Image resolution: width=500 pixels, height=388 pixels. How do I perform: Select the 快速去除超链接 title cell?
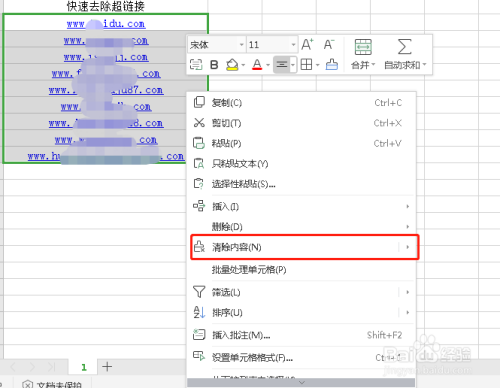(105, 6)
